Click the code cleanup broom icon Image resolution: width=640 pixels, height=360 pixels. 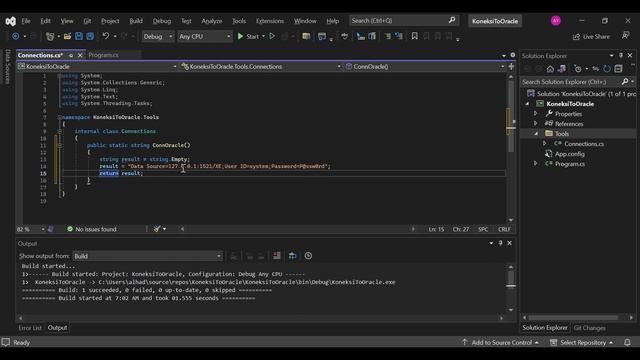[x=157, y=229]
